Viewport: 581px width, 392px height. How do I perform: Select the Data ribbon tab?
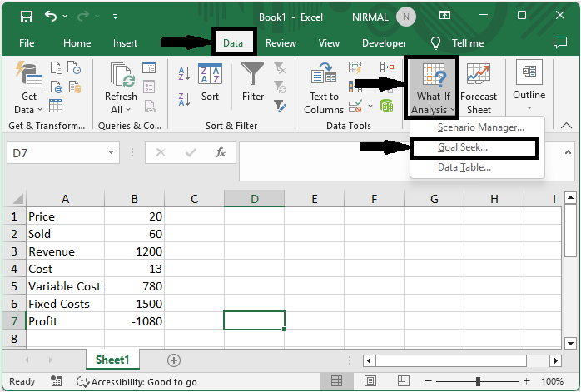click(x=233, y=43)
